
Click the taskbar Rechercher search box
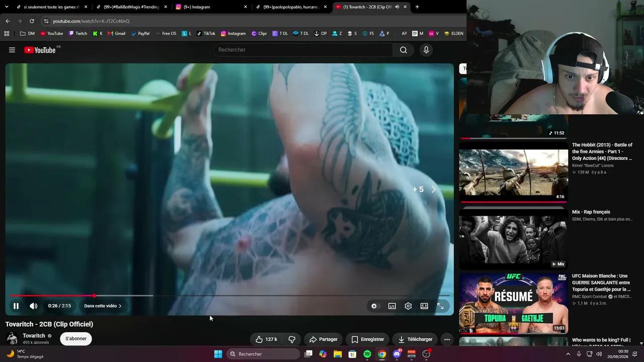click(263, 354)
